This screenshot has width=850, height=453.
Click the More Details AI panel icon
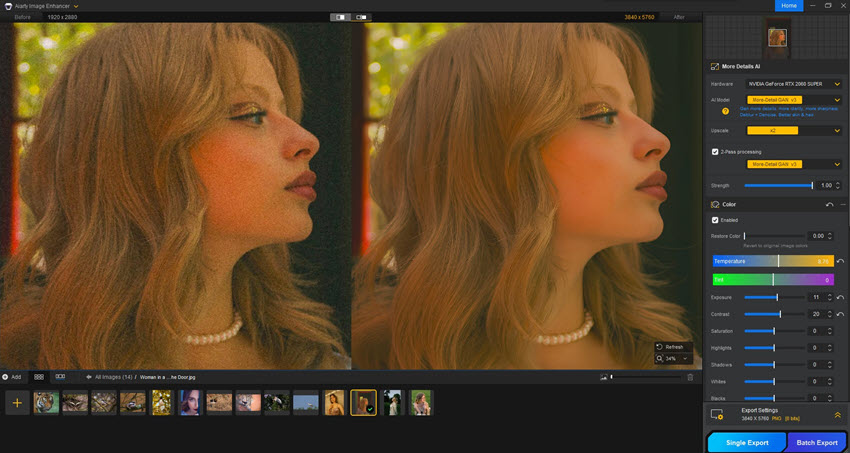click(714, 67)
